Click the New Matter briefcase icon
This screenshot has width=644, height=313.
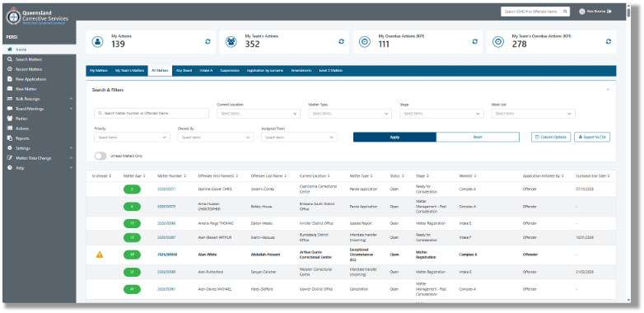(x=9, y=89)
